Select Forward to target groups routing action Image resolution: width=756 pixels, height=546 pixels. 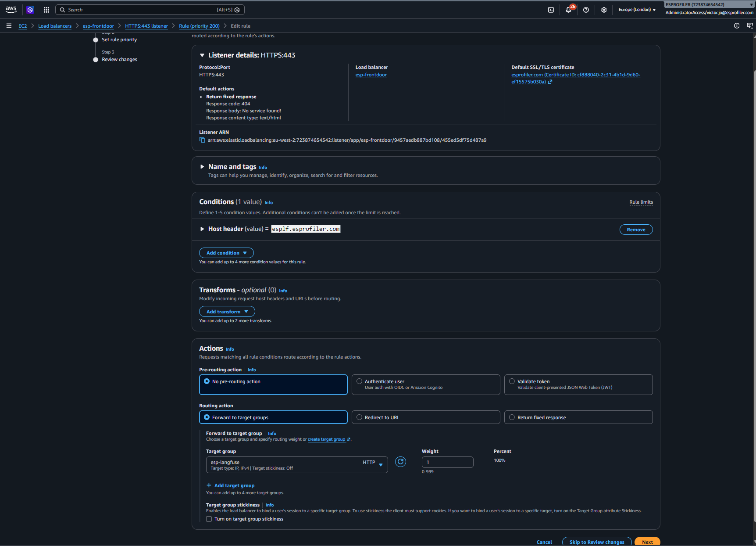pos(273,417)
